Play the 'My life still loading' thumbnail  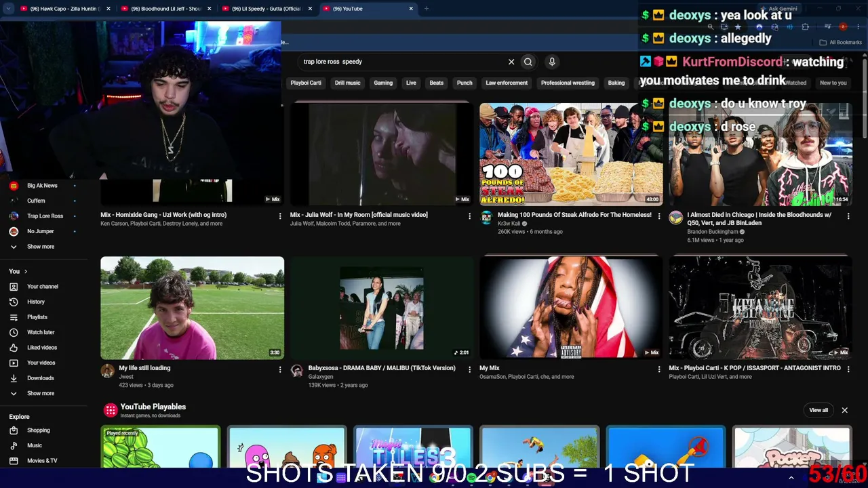[x=193, y=308]
